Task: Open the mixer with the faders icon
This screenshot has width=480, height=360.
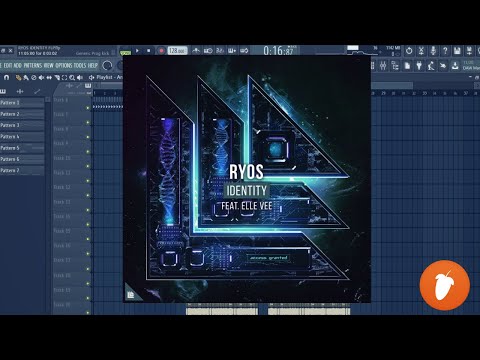Action: point(383,66)
